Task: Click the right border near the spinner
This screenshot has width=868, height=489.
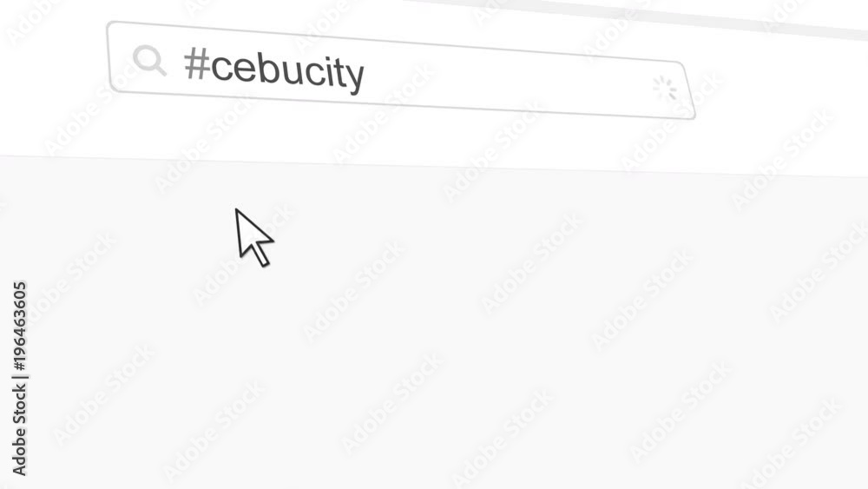Action: pyautogui.click(x=690, y=89)
